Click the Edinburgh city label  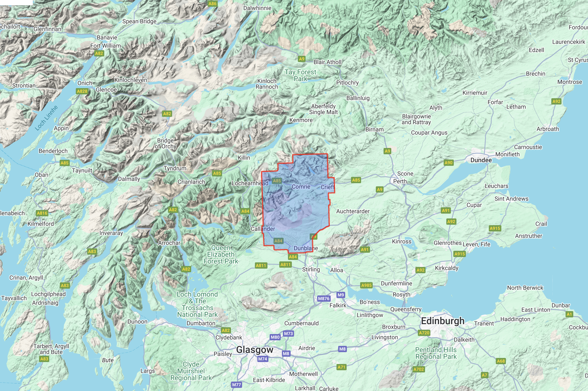(x=443, y=321)
